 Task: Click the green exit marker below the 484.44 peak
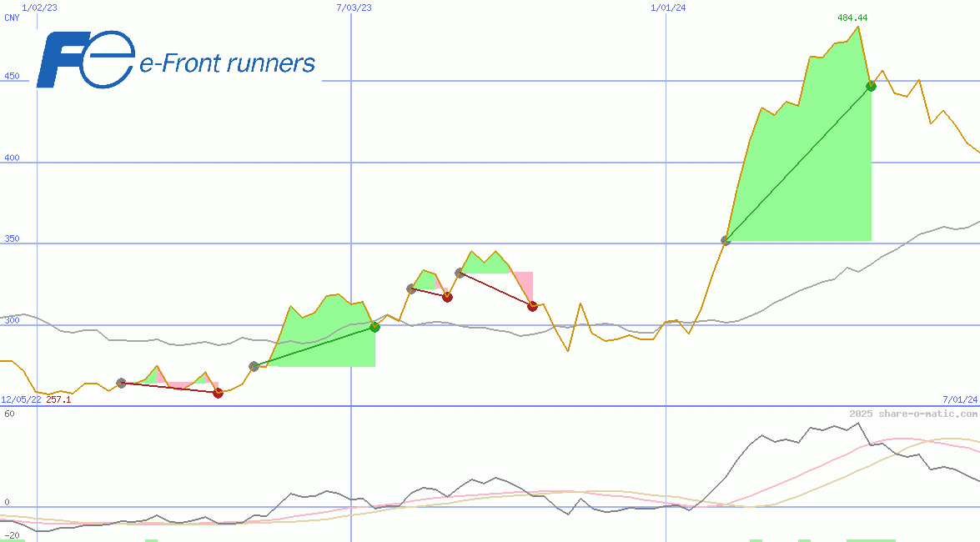point(871,86)
